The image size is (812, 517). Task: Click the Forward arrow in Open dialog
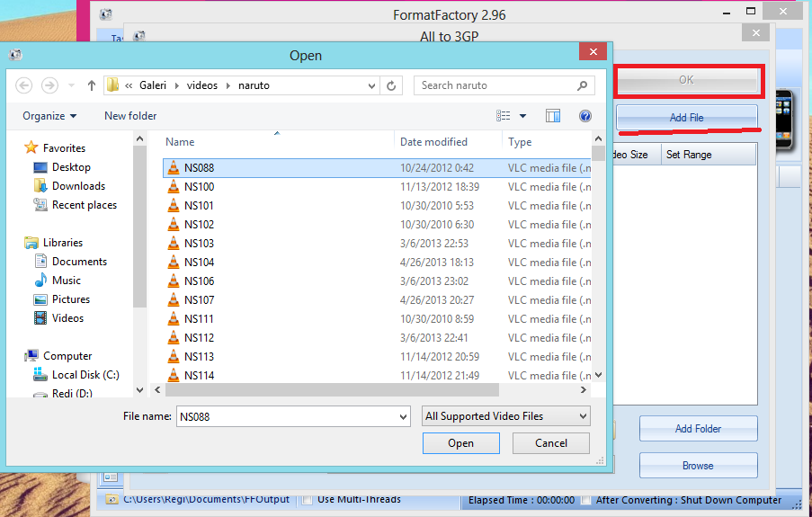tap(49, 85)
